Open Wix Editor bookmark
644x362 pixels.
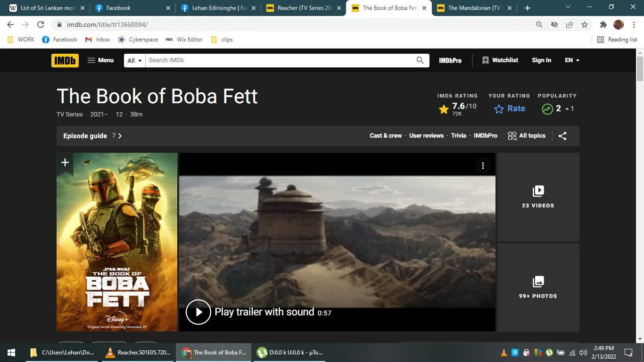point(184,40)
